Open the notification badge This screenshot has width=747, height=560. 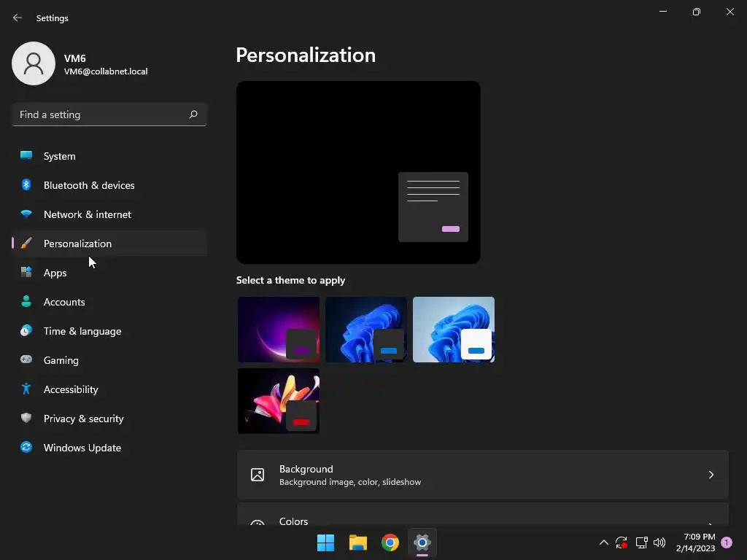(x=727, y=542)
